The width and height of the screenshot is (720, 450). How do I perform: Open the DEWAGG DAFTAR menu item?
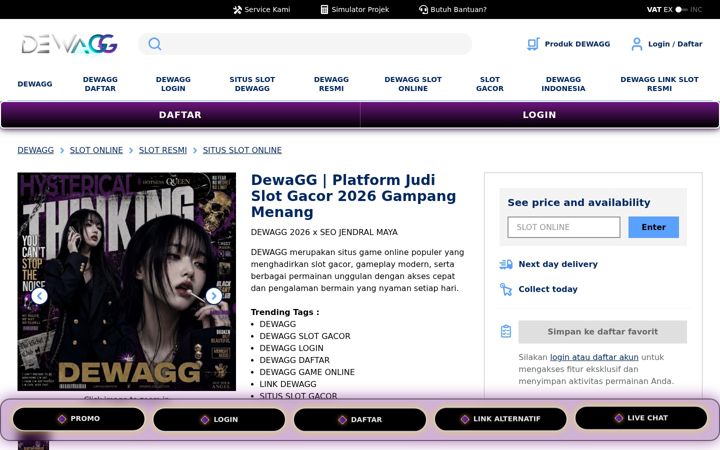pos(100,84)
